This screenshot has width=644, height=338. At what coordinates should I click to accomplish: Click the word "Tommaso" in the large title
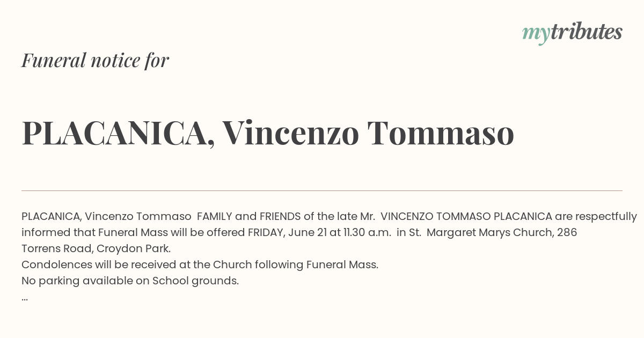point(441,133)
